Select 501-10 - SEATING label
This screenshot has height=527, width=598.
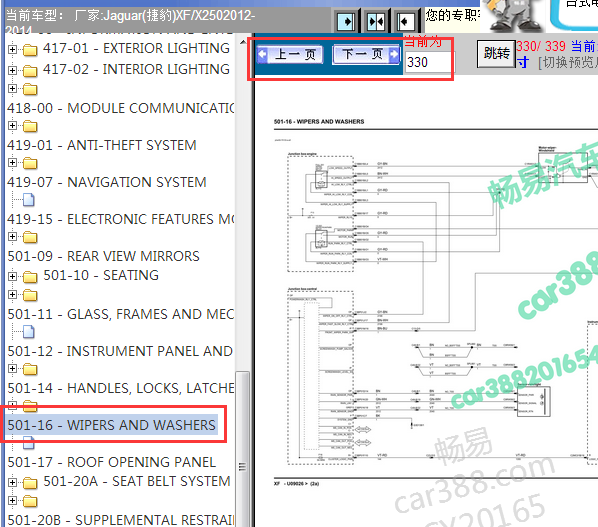(x=101, y=275)
